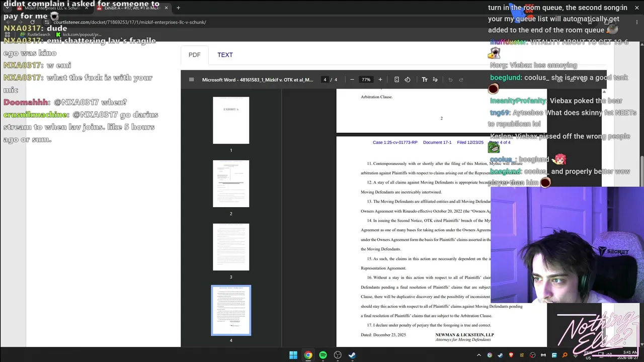The image size is (644, 362).
Task: Select the draw annotation tool
Action: click(435, 79)
